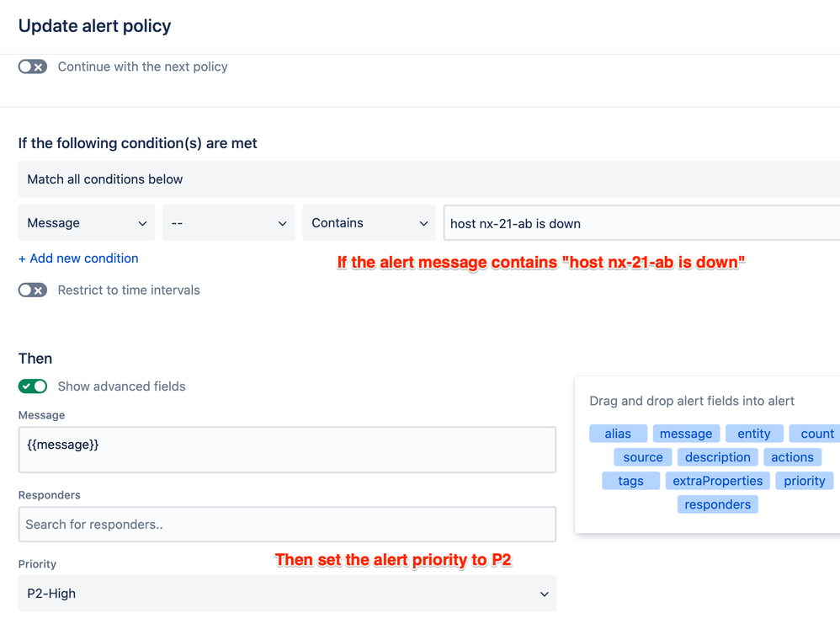Screen dimensions: 840x618
Task: Toggle on "Continue with the next policy"
Action: [32, 67]
